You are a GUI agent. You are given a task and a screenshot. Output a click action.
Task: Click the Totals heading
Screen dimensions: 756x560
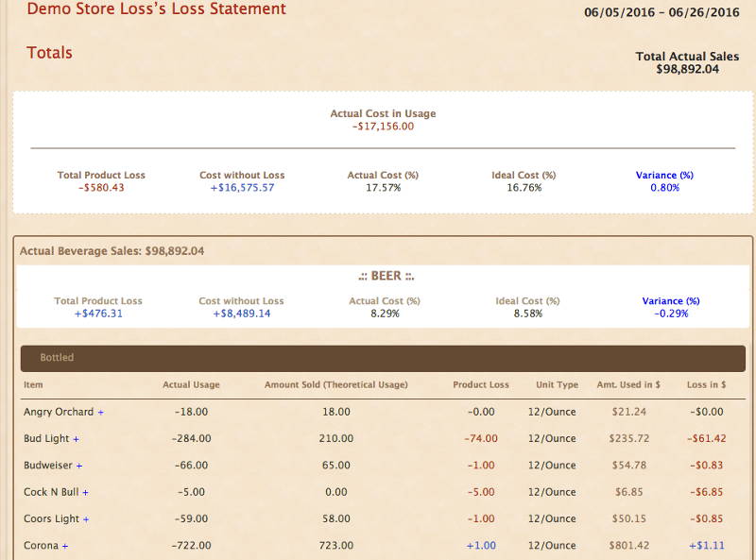49,53
